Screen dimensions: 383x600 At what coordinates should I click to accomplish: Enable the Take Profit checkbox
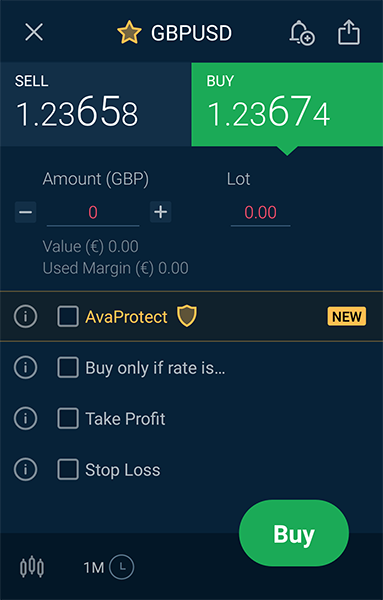[68, 418]
